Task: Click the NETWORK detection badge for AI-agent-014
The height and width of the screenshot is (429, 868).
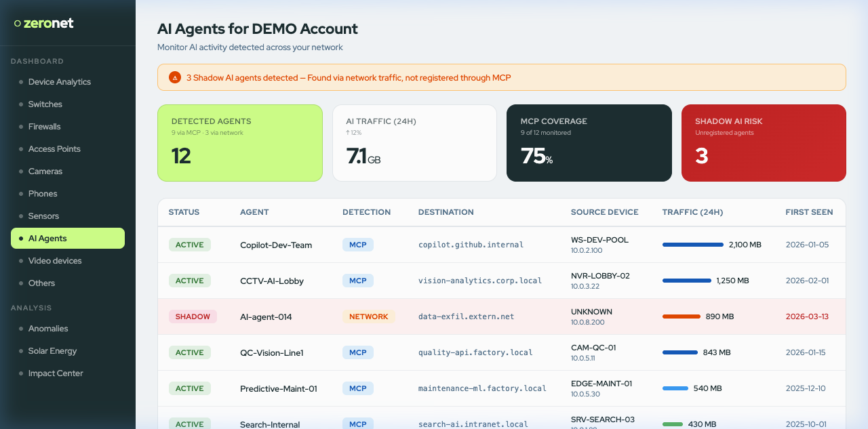Action: (x=369, y=316)
